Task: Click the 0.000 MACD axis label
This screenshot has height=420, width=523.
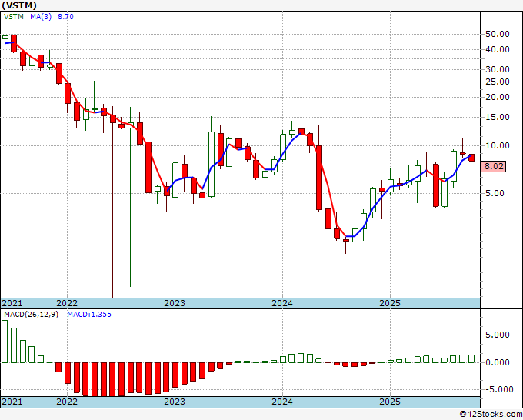Action: tap(498, 362)
